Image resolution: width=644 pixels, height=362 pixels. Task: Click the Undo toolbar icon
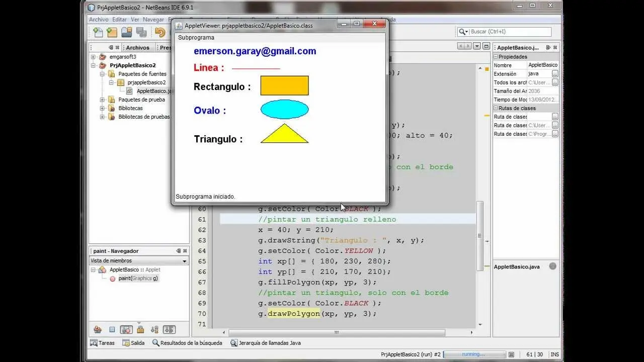(x=160, y=32)
